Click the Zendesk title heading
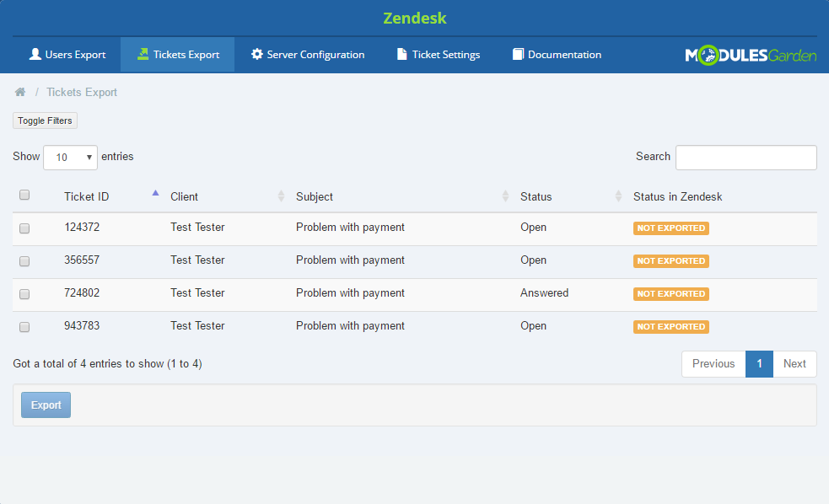Screen dimensions: 829x504 point(415,18)
